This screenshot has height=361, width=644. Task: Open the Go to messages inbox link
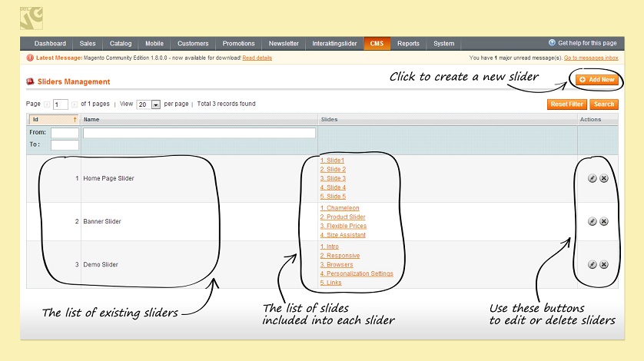(x=591, y=58)
